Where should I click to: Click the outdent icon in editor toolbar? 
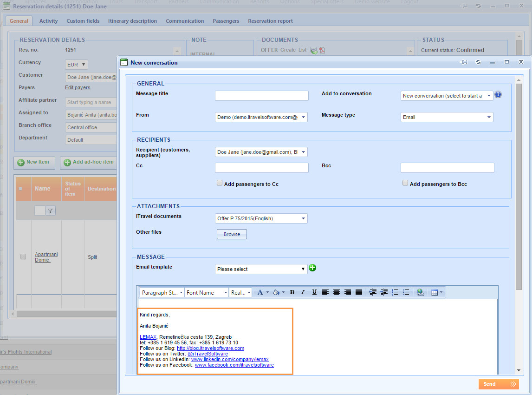tap(384, 292)
